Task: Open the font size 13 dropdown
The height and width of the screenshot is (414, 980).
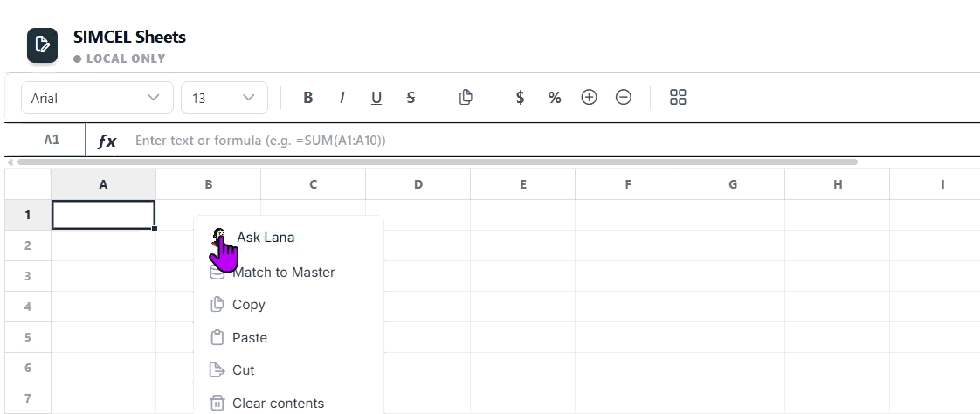Action: pyautogui.click(x=224, y=98)
